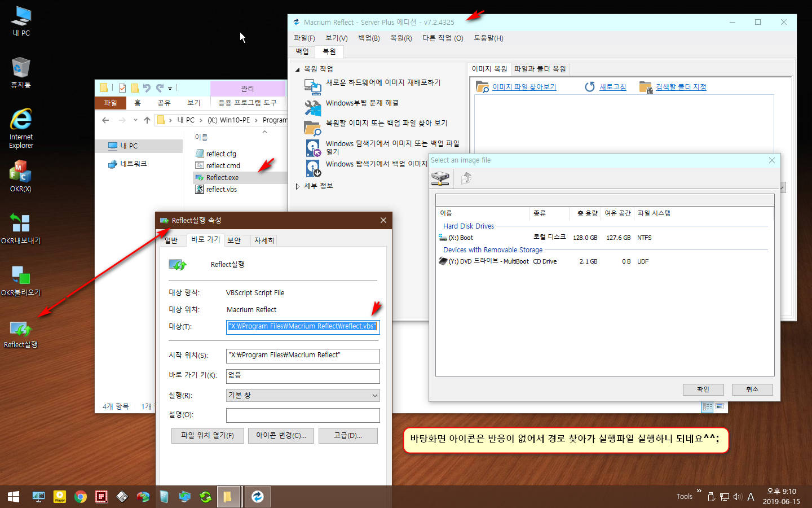Open the 백업(B) menu
Viewport: 812px width, 508px height.
coord(369,38)
